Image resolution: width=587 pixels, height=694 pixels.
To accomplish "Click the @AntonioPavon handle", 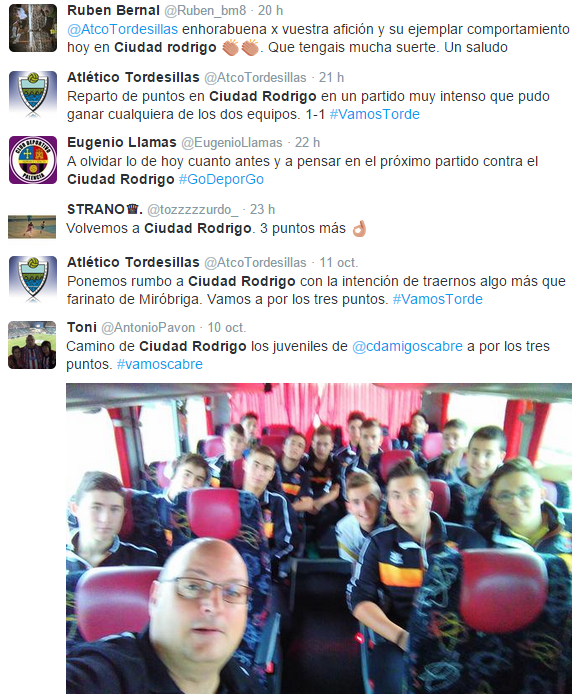I will (148, 328).
